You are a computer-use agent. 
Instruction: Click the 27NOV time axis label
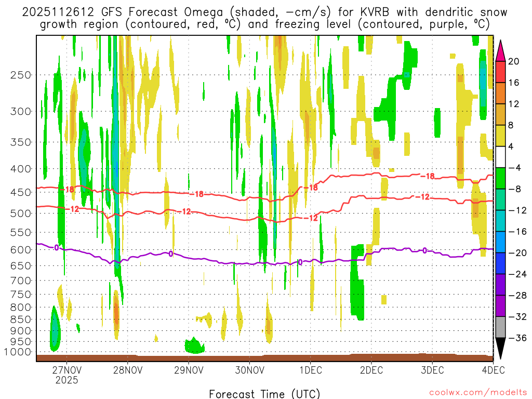coord(67,370)
